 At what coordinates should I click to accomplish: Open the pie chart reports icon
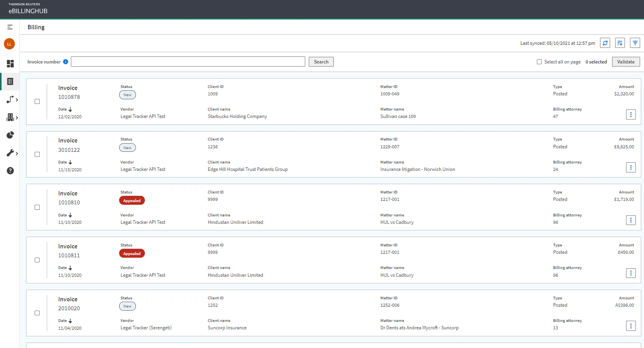[10, 135]
